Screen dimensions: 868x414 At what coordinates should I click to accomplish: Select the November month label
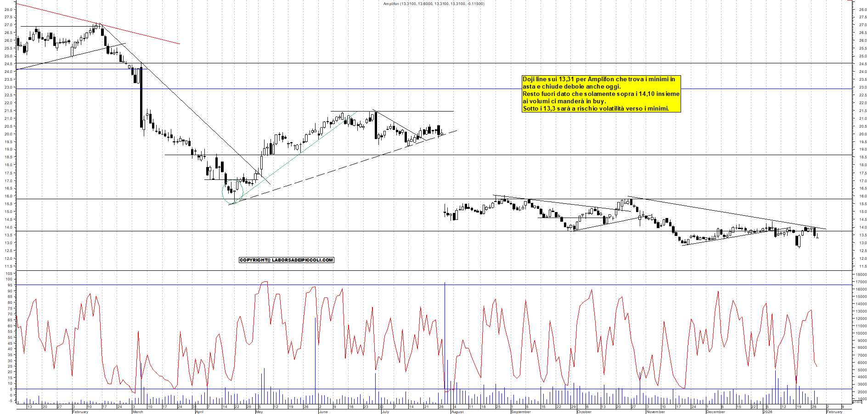coord(655,412)
